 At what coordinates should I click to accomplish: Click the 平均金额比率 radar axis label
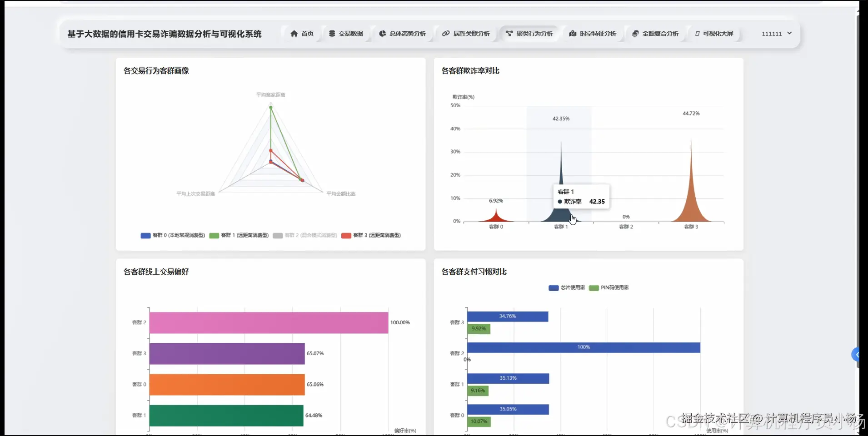click(341, 193)
